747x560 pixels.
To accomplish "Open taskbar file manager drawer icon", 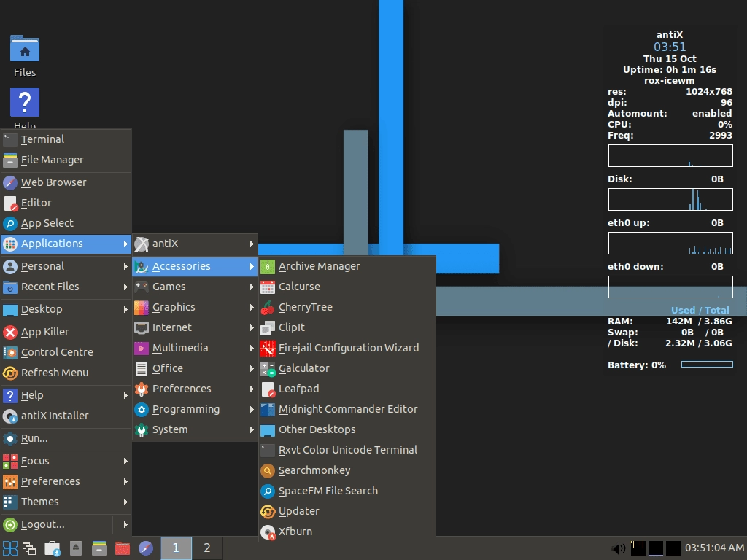I will (99, 548).
